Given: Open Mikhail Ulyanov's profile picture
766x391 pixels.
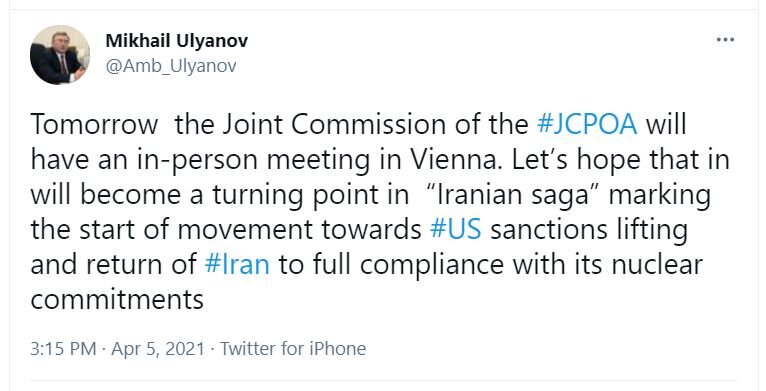Looking at the screenshot, I should click(x=60, y=55).
